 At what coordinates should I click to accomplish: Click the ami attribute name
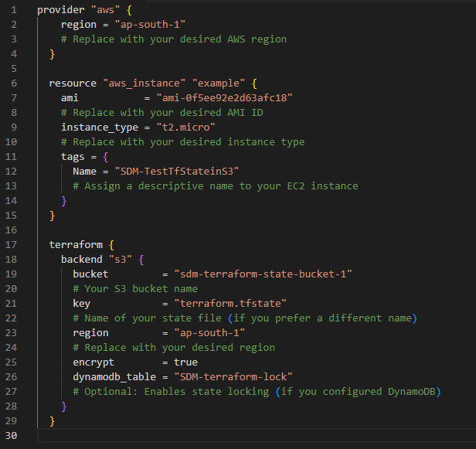(x=70, y=98)
